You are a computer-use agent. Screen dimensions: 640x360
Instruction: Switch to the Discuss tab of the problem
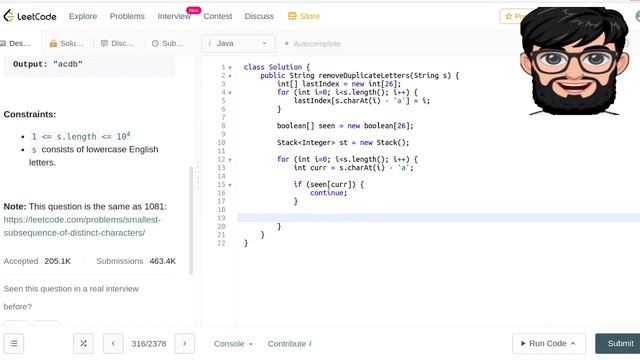(x=117, y=43)
